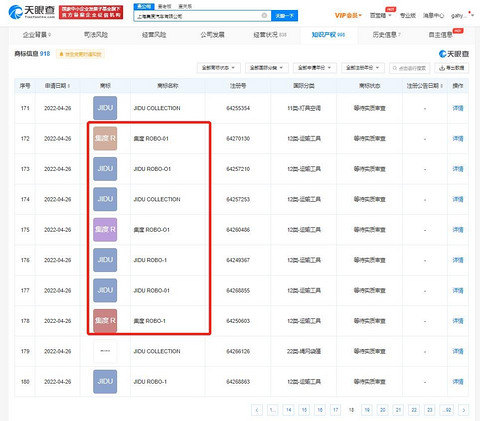Sort by the 申请日期 column header
Screen dimensions: 480x421
pyautogui.click(x=57, y=86)
